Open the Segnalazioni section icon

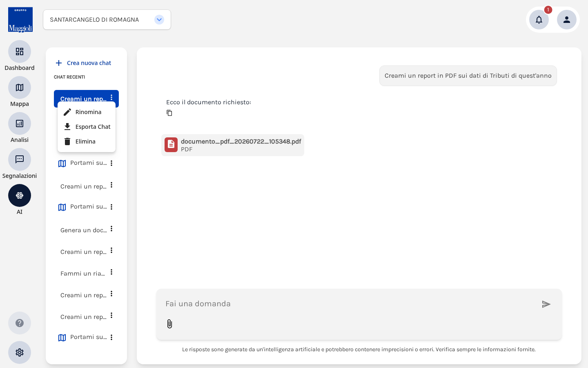(x=20, y=159)
